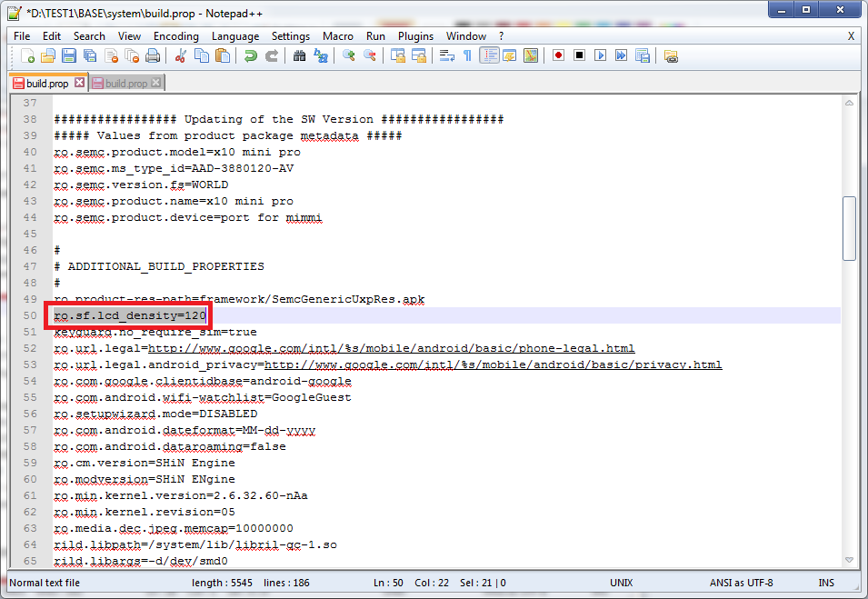Click line number 44 in the margin

(x=30, y=217)
